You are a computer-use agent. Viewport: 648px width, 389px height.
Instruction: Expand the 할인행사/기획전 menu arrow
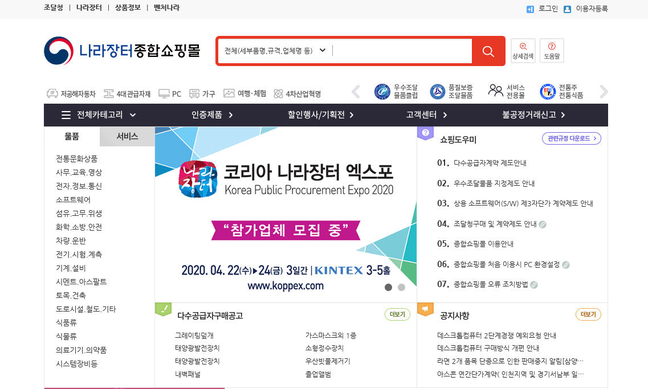click(351, 115)
